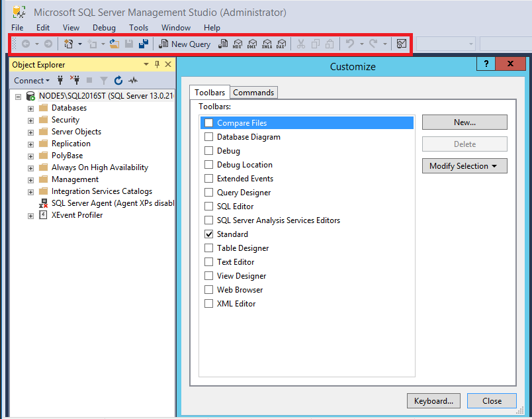Click the Keyboard button in Customize dialog
The width and height of the screenshot is (532, 419).
point(433,400)
